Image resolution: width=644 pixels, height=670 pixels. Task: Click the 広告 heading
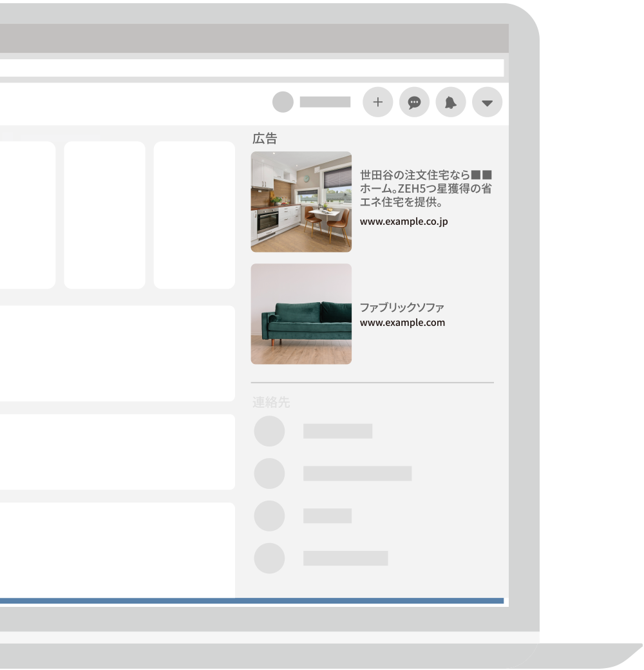coord(265,139)
